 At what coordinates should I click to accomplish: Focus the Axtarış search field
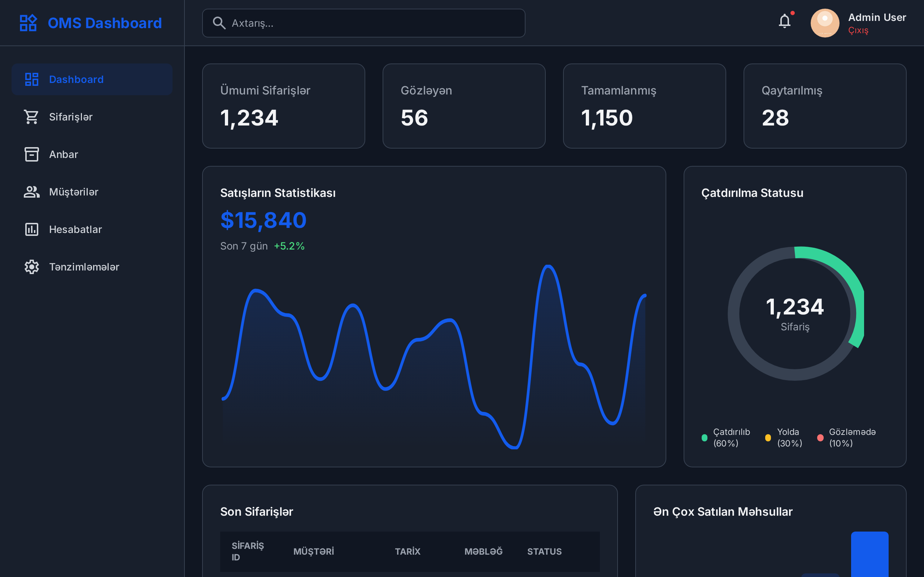click(374, 23)
